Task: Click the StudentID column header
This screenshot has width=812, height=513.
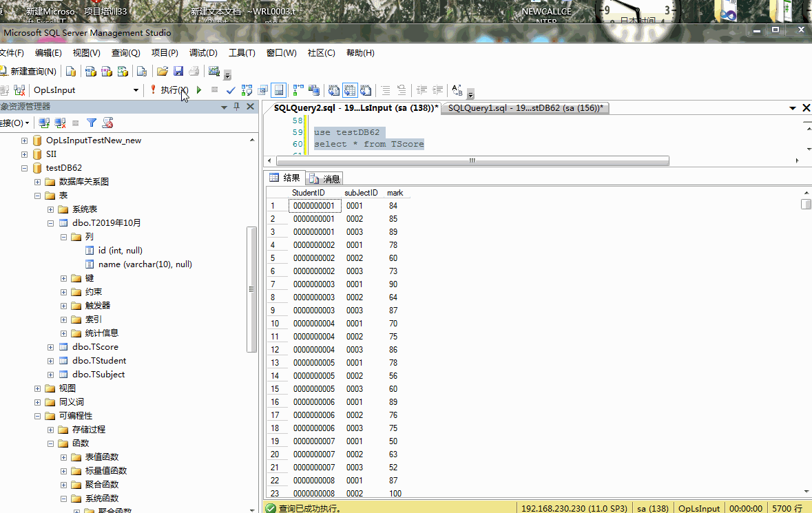Action: (308, 193)
